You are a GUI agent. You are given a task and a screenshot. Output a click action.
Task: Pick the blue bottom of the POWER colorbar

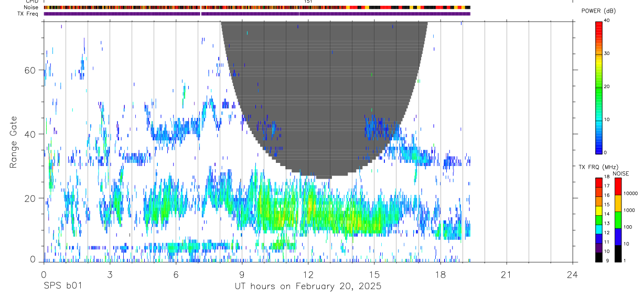click(598, 147)
